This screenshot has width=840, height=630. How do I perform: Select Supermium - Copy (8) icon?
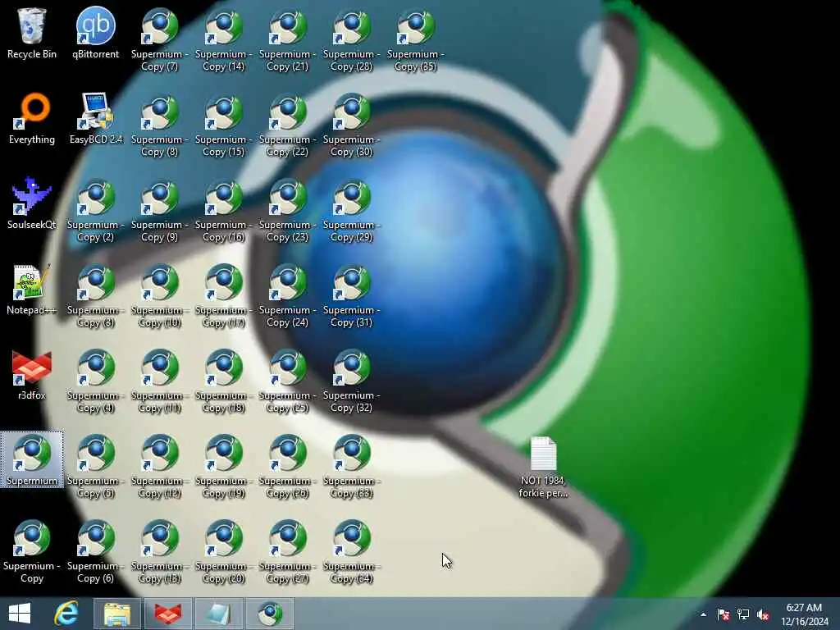point(159,126)
